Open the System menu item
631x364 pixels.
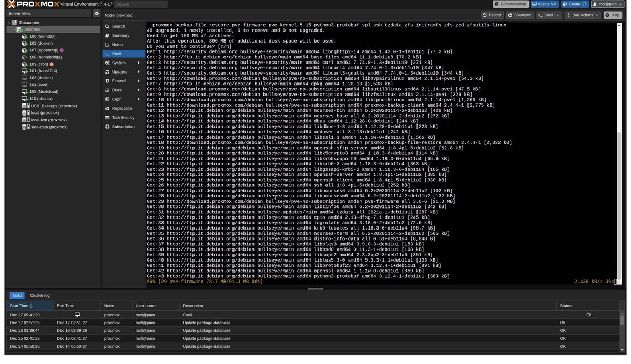coord(119,63)
